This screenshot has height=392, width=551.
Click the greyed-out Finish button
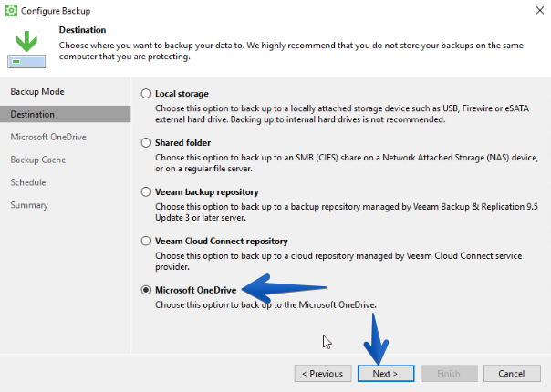click(x=449, y=374)
